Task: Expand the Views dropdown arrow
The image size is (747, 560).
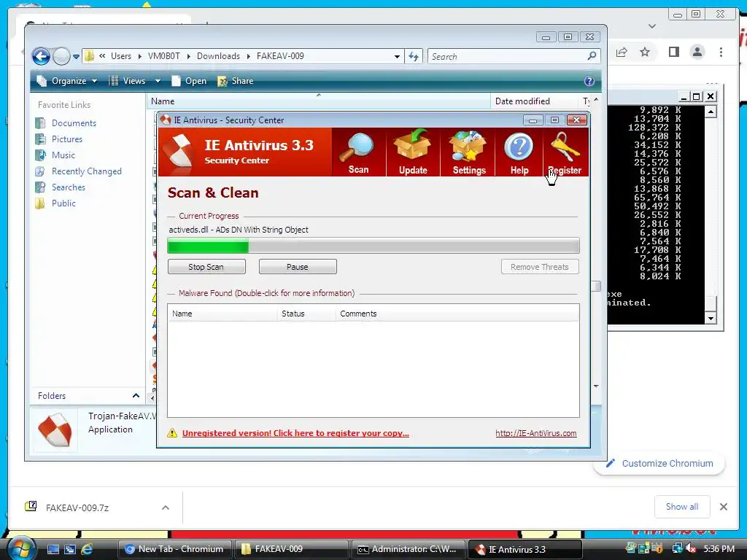Action: (x=158, y=81)
